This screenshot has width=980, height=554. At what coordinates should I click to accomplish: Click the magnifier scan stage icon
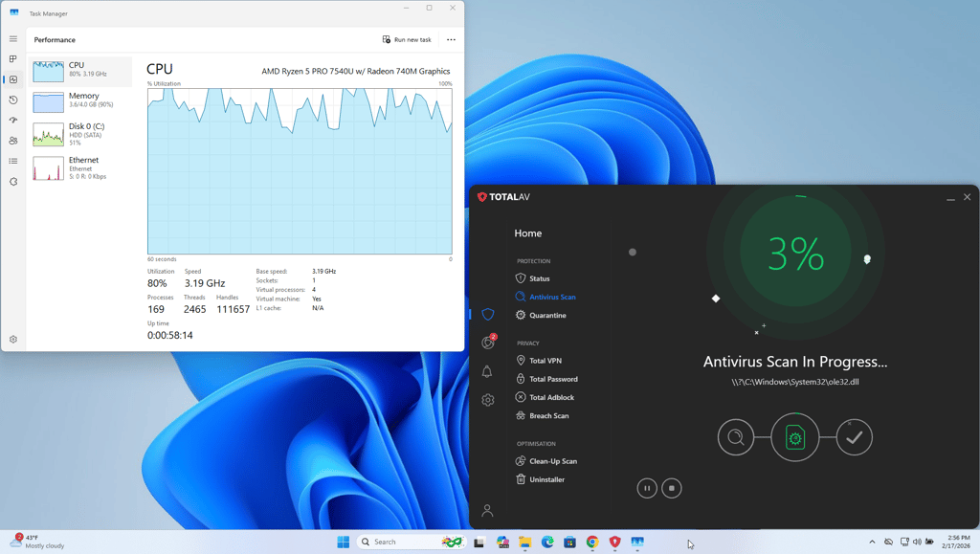click(x=736, y=437)
